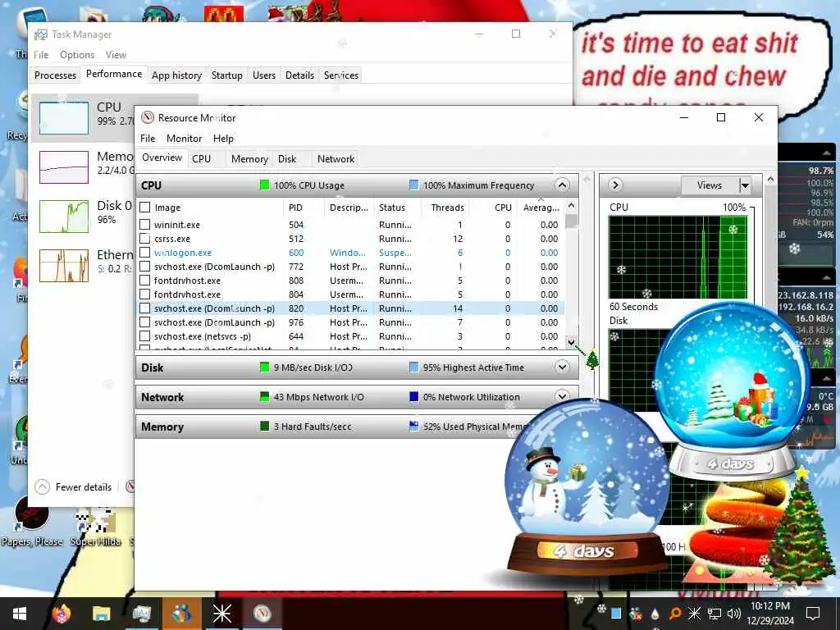This screenshot has height=630, width=840.
Task: Click the Resource Monitor title bar icon
Action: point(148,118)
